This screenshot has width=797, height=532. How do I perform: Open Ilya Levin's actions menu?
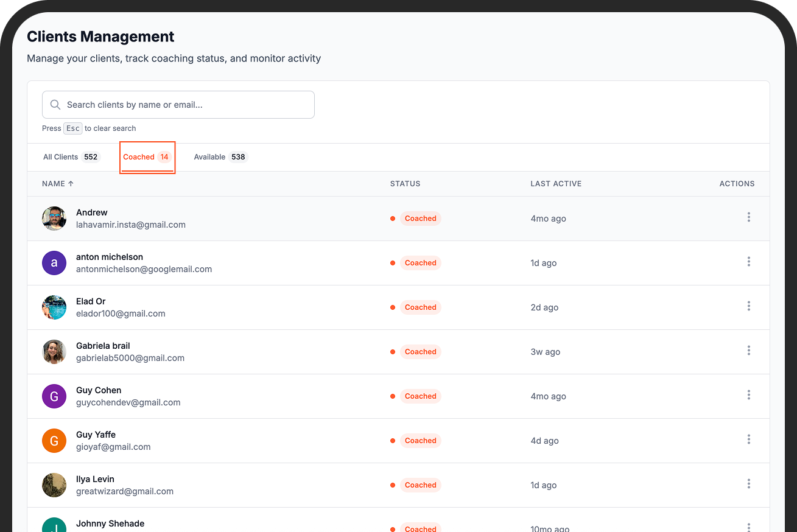point(748,484)
